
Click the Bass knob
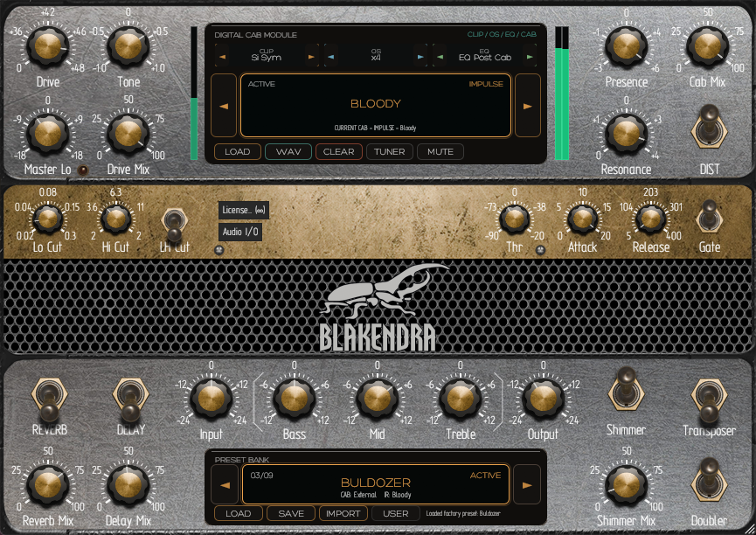pyautogui.click(x=295, y=399)
